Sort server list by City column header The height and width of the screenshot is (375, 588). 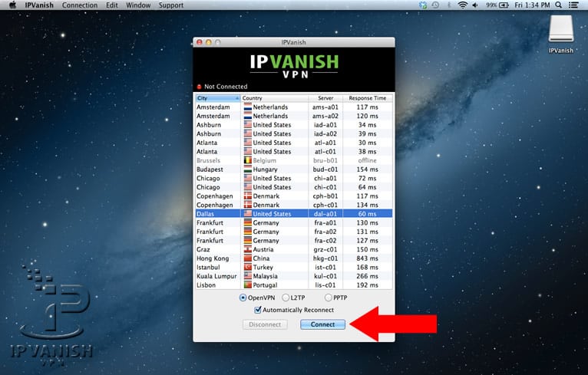tap(217, 98)
